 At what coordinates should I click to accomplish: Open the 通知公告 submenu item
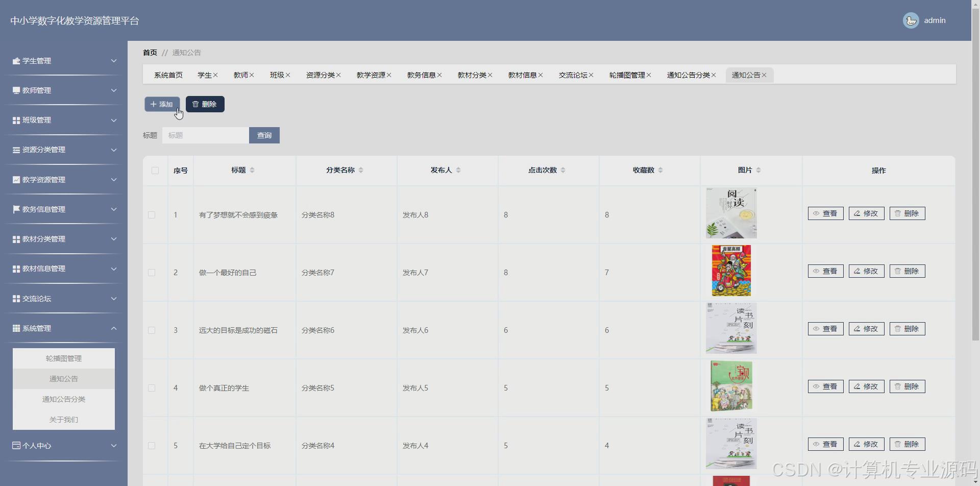click(x=64, y=379)
